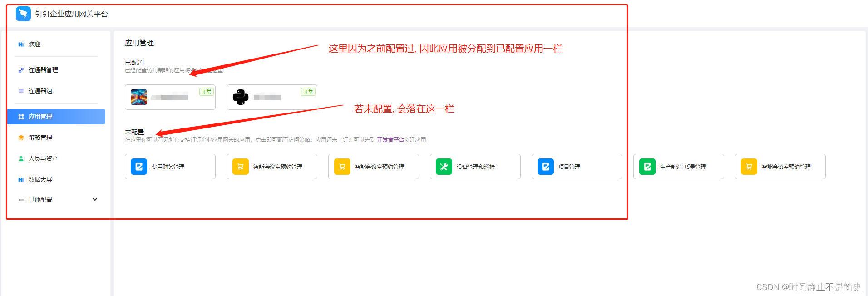This screenshot has height=296, width=868.
Task: Click cart icon of 智能会议室预约管理 next to 费用财务管理
Action: coord(241,167)
